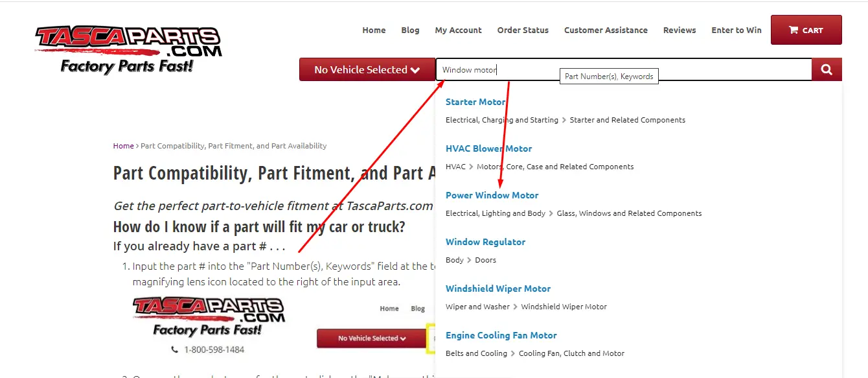Open the "Blog" navigation item
The width and height of the screenshot is (868, 378).
coord(410,30)
